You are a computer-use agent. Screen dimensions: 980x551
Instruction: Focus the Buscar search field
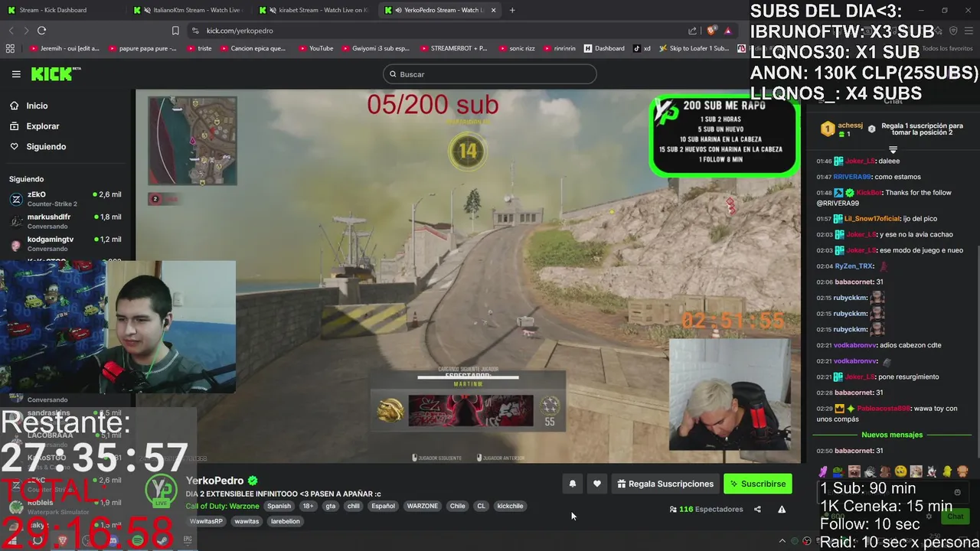click(x=490, y=74)
